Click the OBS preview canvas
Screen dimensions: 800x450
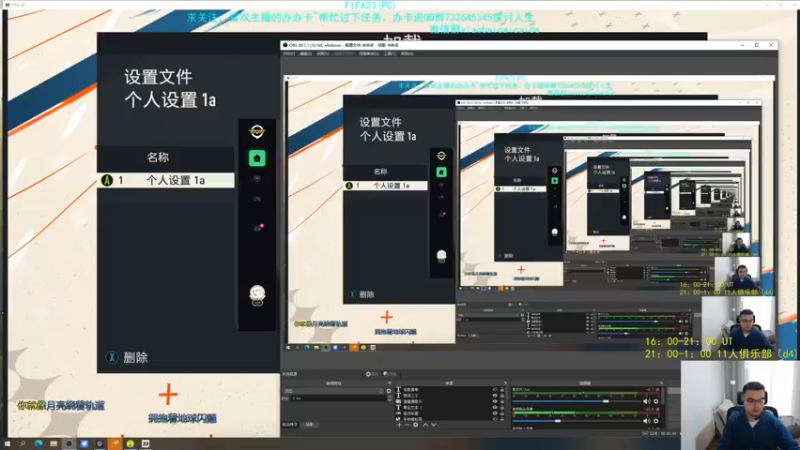pos(531,213)
